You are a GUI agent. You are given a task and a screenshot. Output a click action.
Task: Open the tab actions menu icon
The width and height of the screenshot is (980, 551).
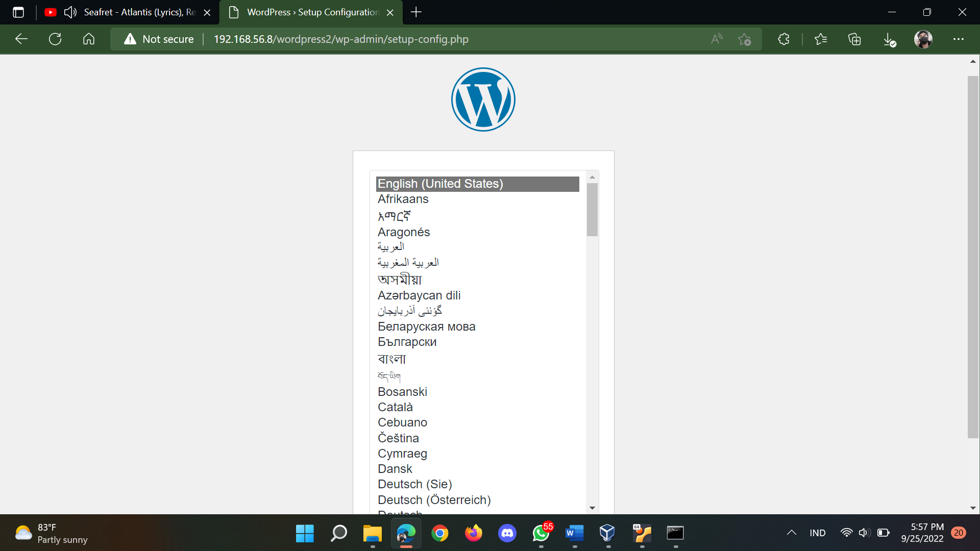(x=18, y=12)
